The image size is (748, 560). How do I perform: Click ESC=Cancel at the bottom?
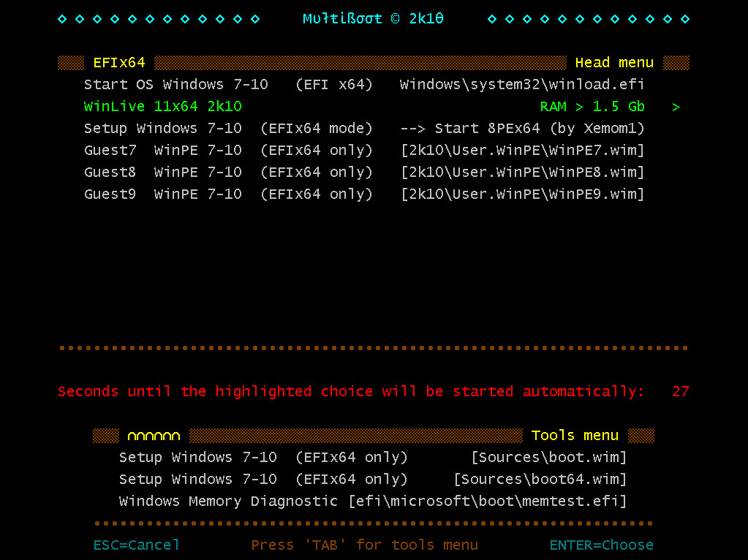(x=137, y=545)
